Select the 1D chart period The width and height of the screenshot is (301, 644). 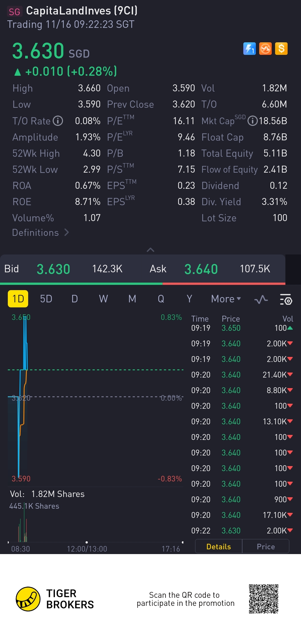point(18,299)
